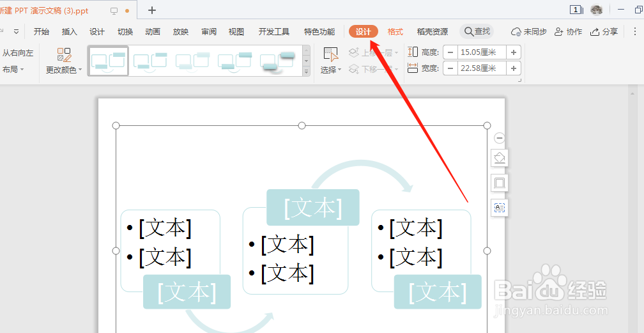
Task: Switch to the 开发工具 tab
Action: 274,32
